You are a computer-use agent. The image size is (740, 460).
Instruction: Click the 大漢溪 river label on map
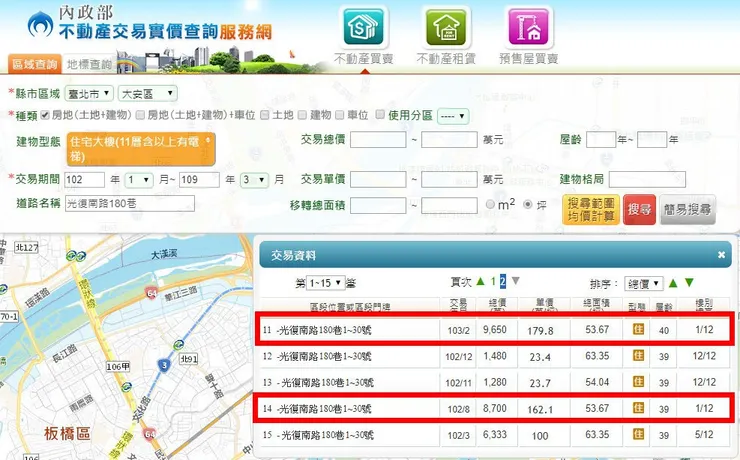[x=164, y=254]
